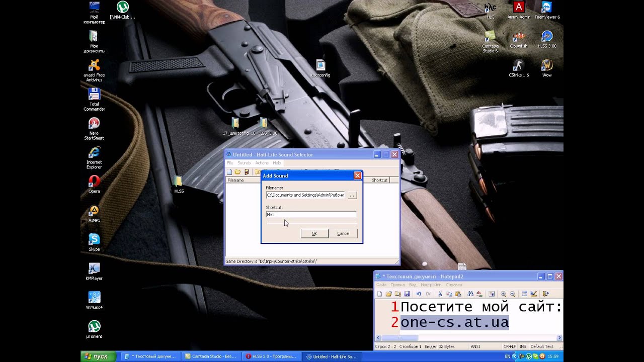Select CStrike 1.6 desktop icon
The height and width of the screenshot is (362, 644).
(x=519, y=68)
